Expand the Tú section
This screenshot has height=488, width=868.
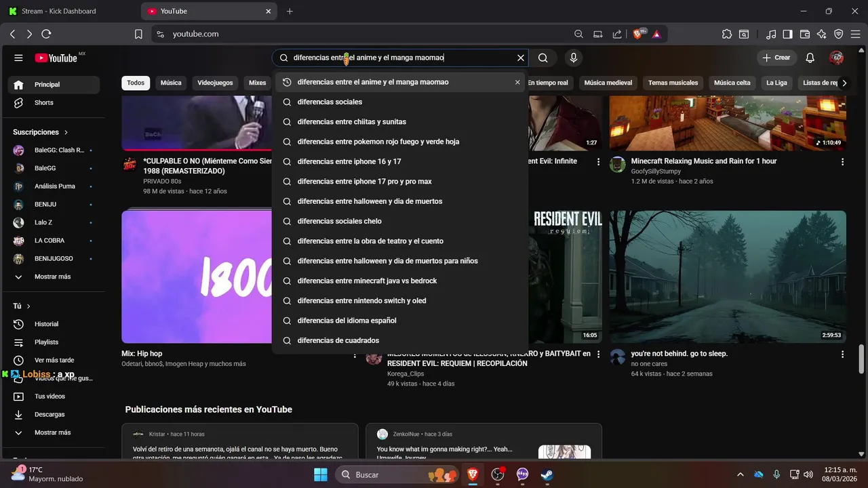(22, 306)
